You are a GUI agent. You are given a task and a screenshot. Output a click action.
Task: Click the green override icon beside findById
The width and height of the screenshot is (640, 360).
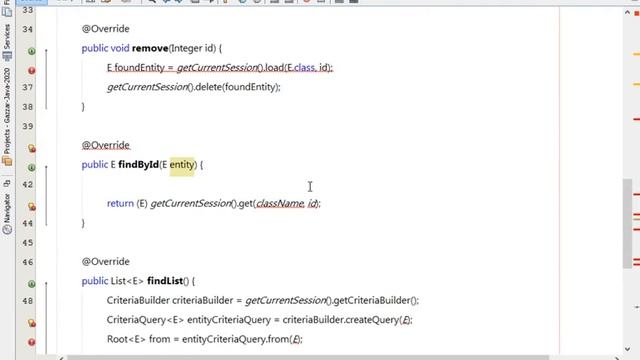click(31, 167)
